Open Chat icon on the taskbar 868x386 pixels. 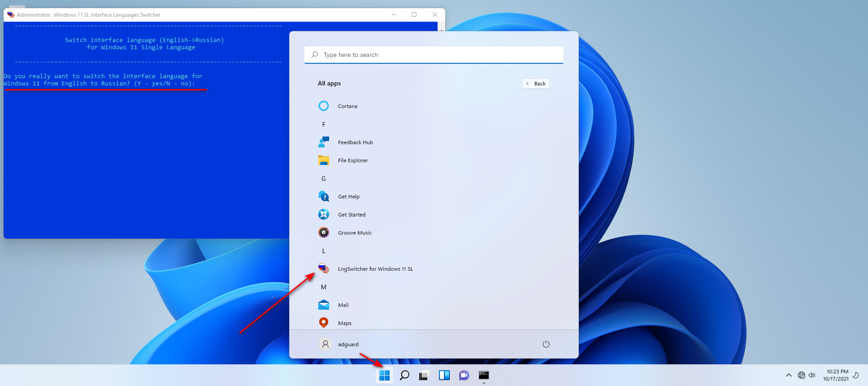(464, 375)
